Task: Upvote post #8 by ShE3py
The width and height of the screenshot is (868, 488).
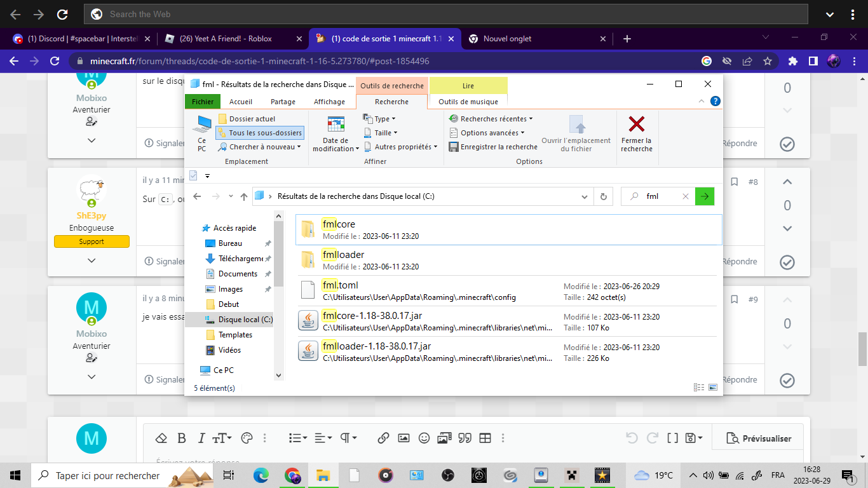Action: click(x=787, y=182)
